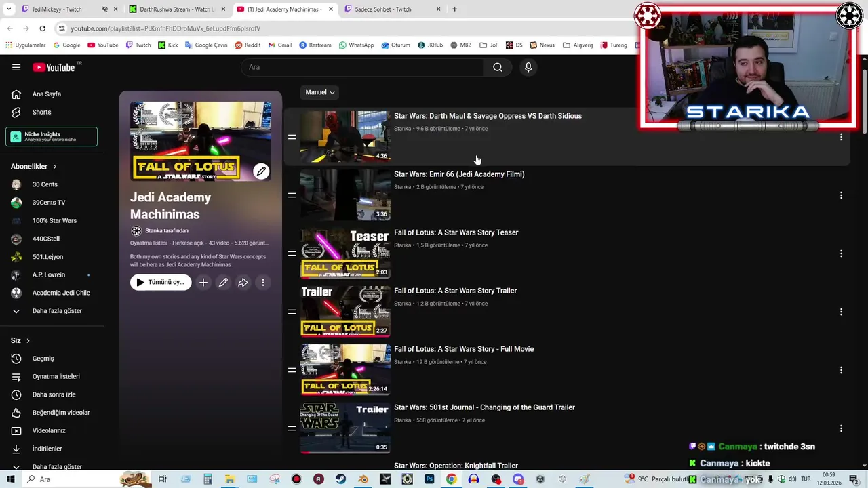Screen dimensions: 868x488
Task: Open the Manuel sort dropdown
Action: 319,92
